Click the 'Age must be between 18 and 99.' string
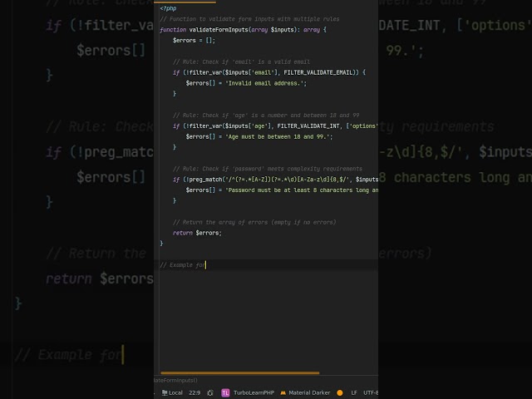 click(x=277, y=136)
